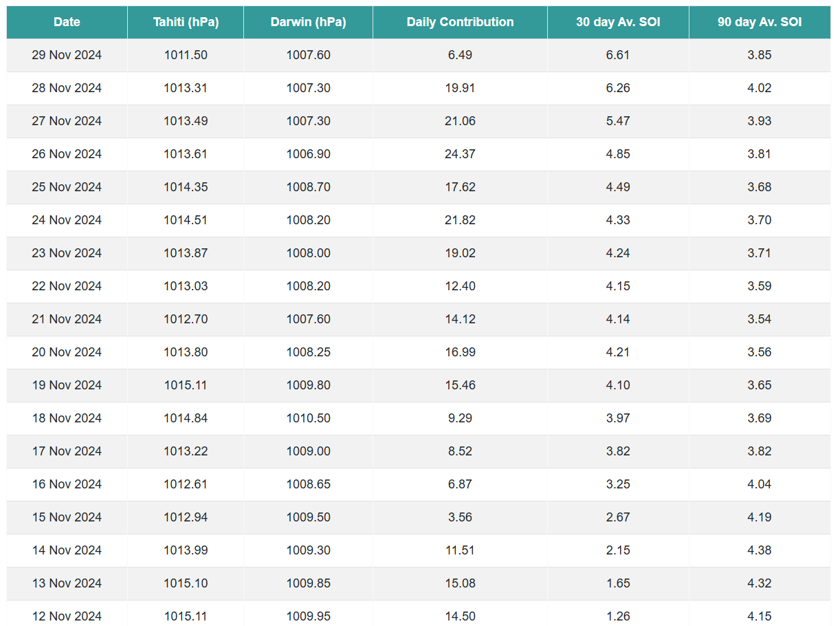This screenshot has height=626, width=840.
Task: Select the 16 Nov 2024 date cell
Action: [67, 484]
